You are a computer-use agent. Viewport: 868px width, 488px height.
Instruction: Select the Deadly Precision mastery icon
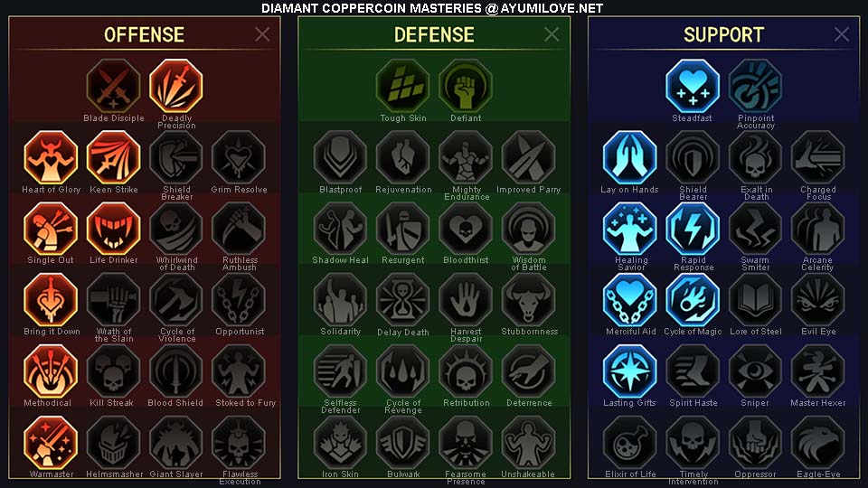click(176, 86)
